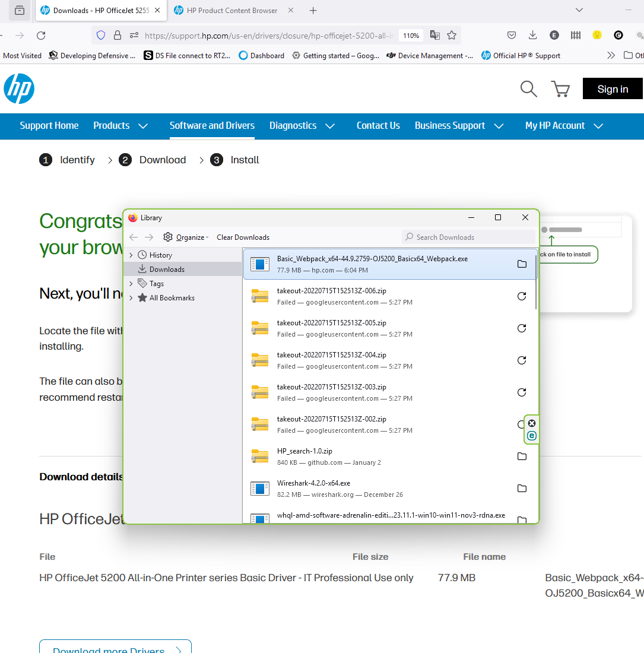Show more bookmarks overflow chevron
Image resolution: width=644 pixels, height=653 pixels.
point(611,55)
